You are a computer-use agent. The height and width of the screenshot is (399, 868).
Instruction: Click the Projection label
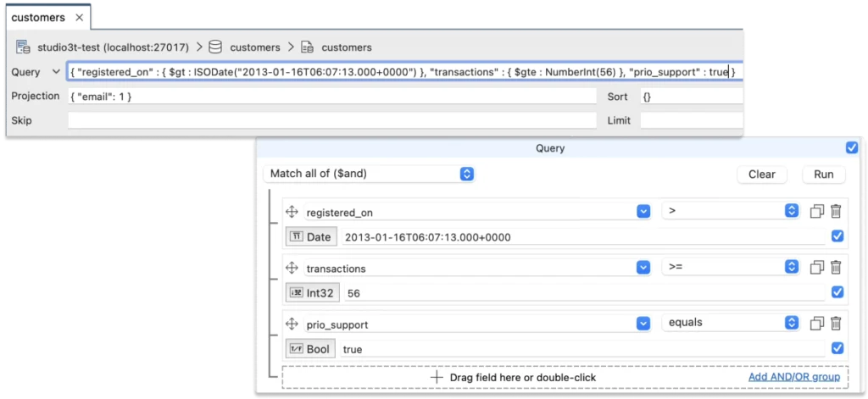pyautogui.click(x=36, y=96)
